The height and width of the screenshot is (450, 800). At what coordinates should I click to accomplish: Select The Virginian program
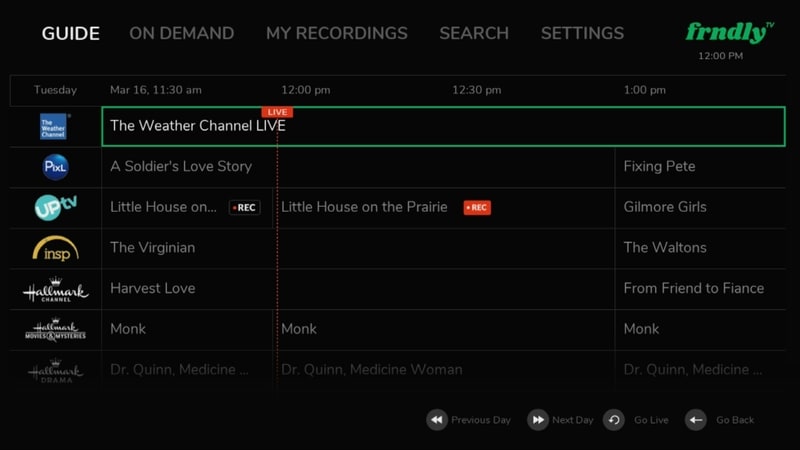[x=358, y=248]
